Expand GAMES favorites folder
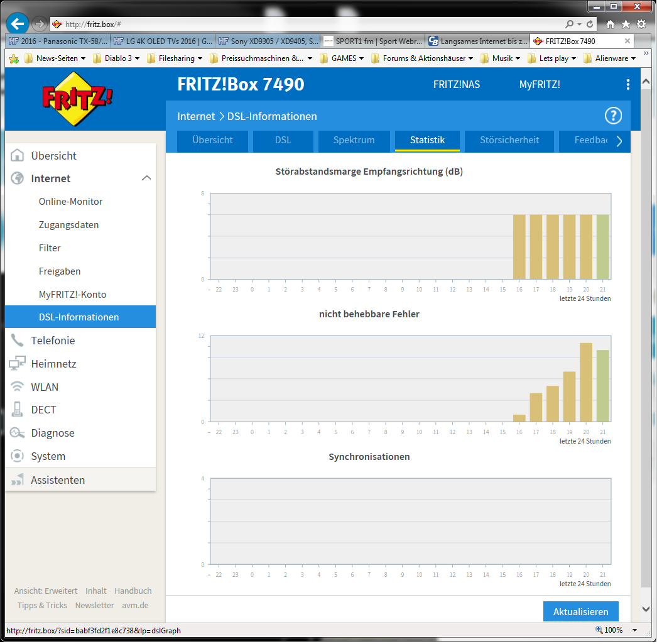This screenshot has width=657, height=644. click(x=342, y=58)
